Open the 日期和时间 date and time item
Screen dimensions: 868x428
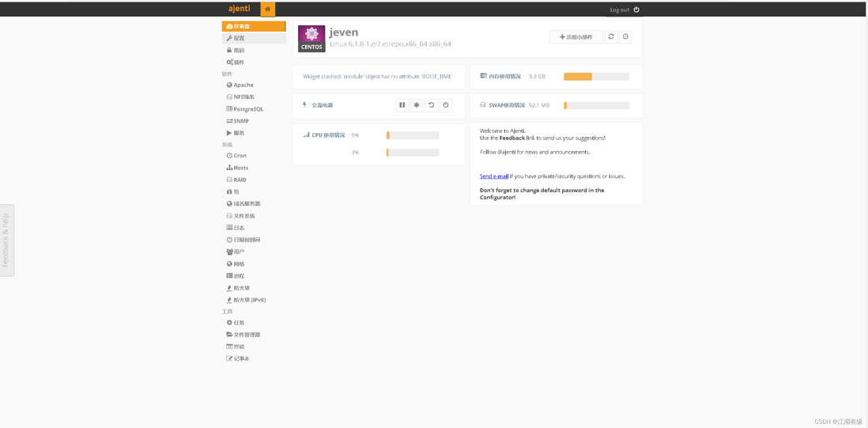pos(254,240)
